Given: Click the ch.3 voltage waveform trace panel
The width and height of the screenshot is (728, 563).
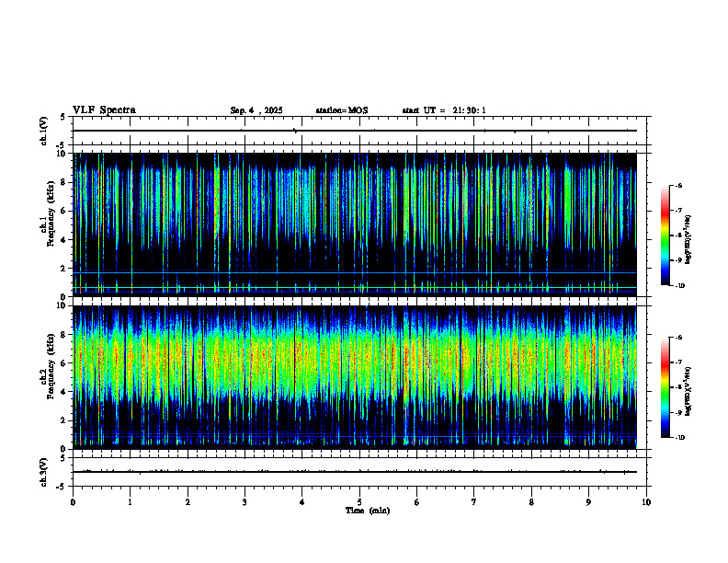Looking at the screenshot, I should tap(359, 472).
